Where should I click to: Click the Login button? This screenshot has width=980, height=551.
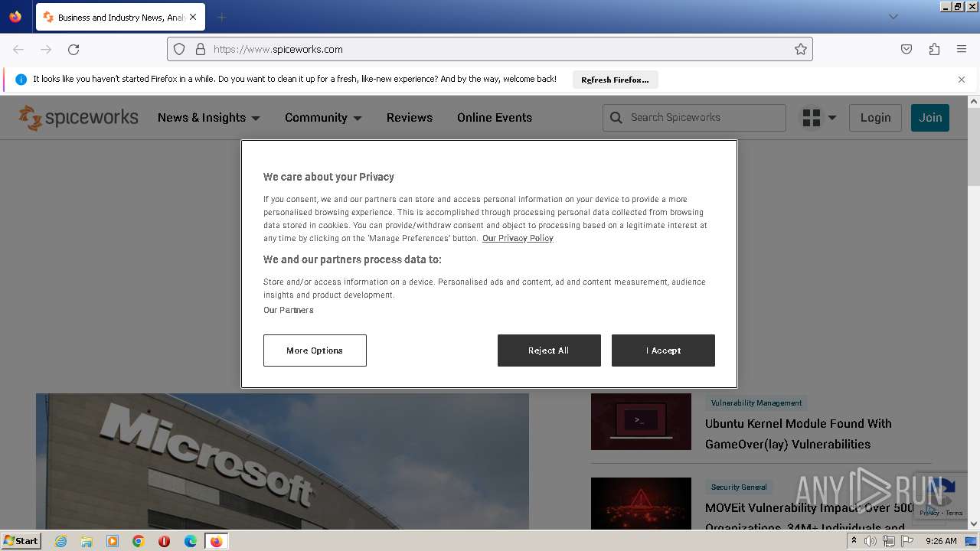(875, 117)
